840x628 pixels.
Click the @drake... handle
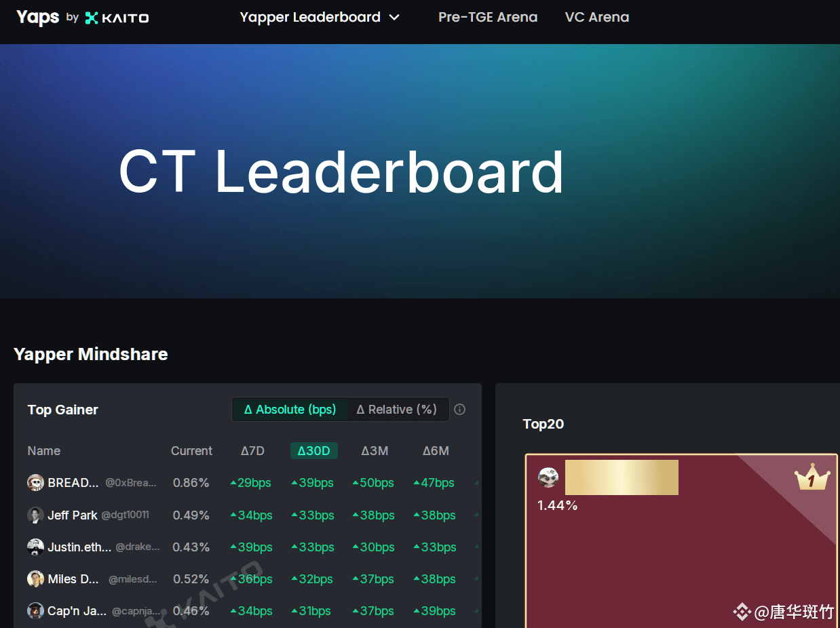click(138, 547)
